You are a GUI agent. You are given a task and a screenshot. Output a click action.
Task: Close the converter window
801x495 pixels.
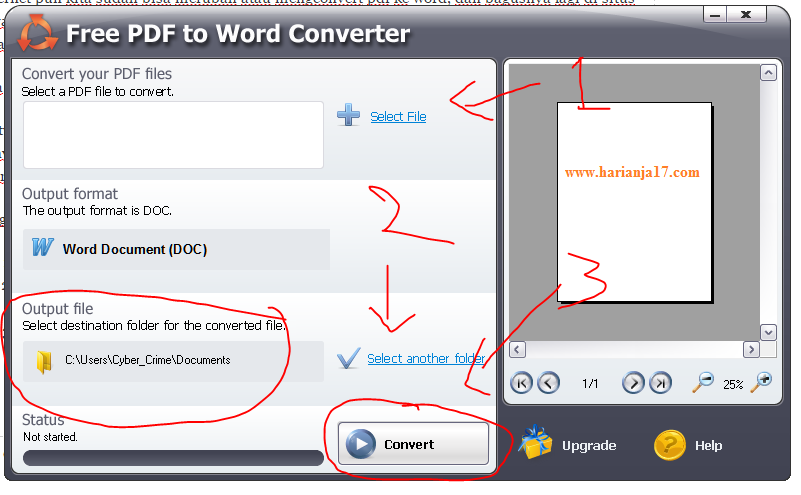[746, 15]
